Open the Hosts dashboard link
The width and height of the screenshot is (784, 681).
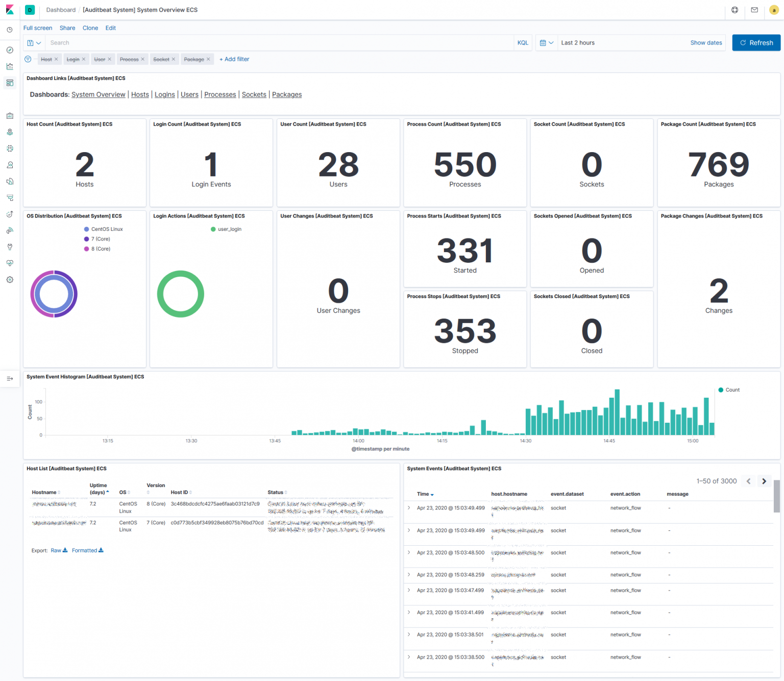pyautogui.click(x=140, y=94)
